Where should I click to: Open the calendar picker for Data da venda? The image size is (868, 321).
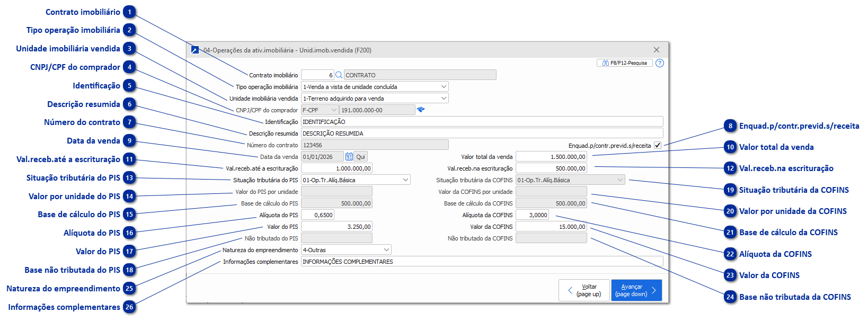349,157
